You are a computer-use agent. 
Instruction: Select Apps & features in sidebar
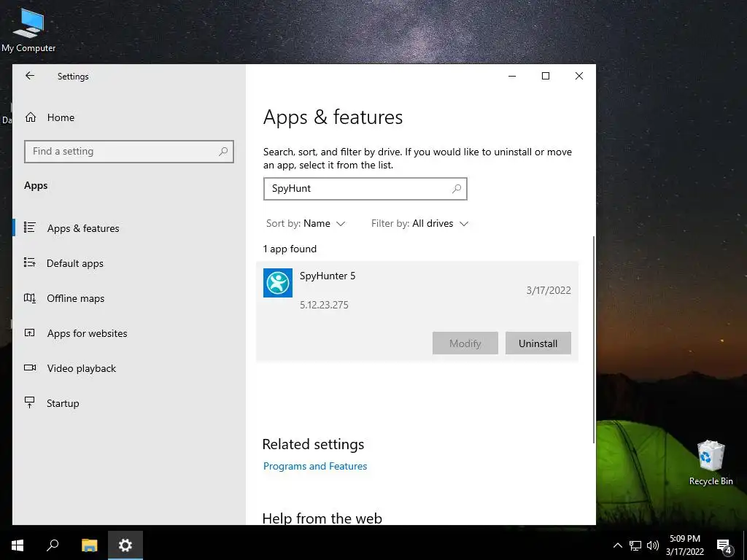tap(83, 228)
